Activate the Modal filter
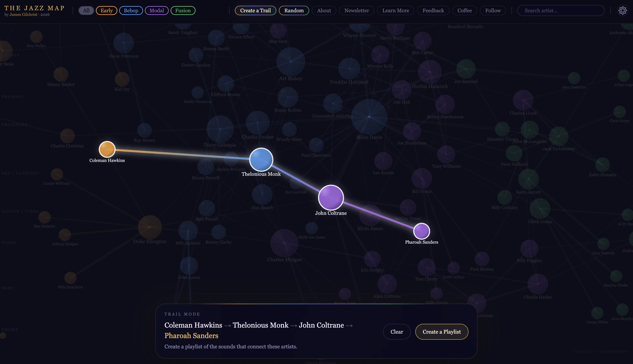 pos(157,10)
